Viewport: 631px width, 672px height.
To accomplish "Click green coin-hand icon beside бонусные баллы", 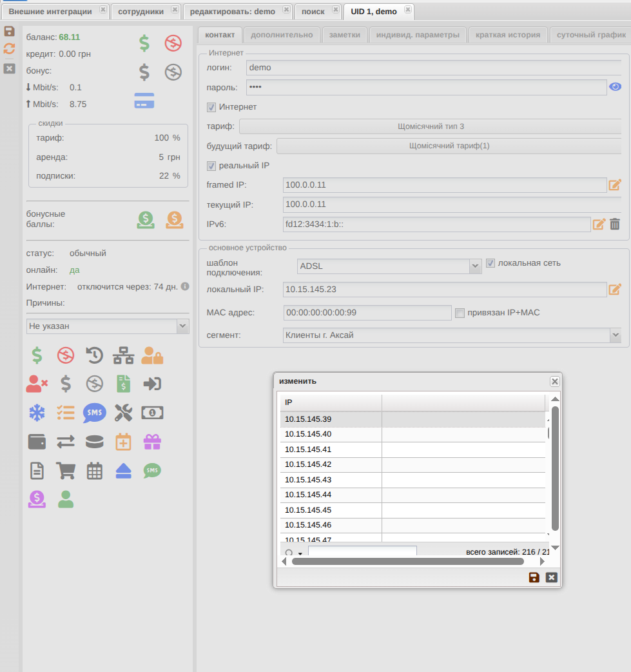I will [146, 220].
